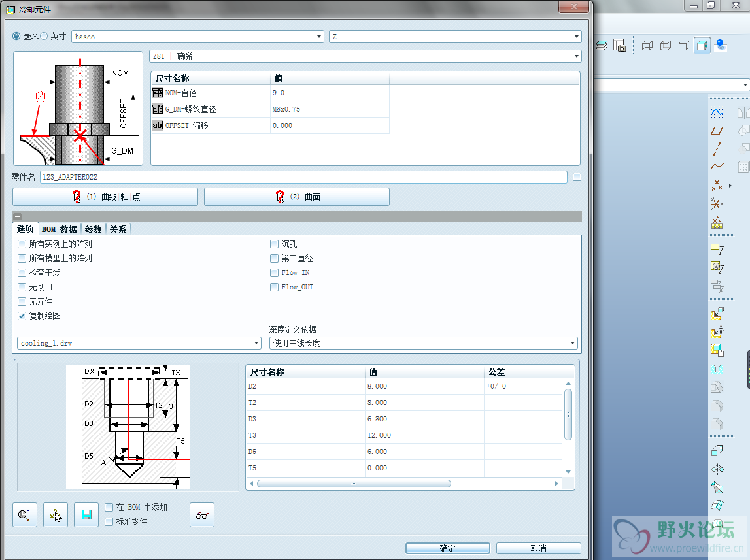Select datum Point tool in right toolbar

coord(717,186)
